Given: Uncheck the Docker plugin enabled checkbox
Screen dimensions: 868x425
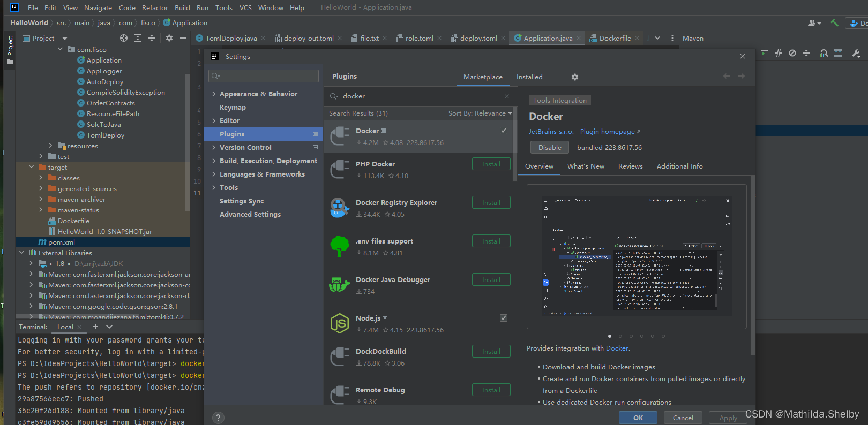Looking at the screenshot, I should (x=504, y=131).
